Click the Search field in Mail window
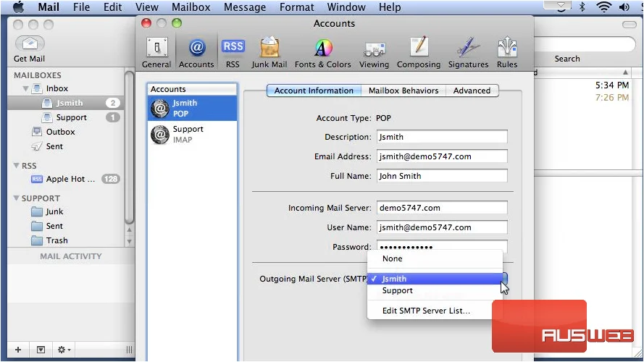644x362 pixels. click(585, 44)
